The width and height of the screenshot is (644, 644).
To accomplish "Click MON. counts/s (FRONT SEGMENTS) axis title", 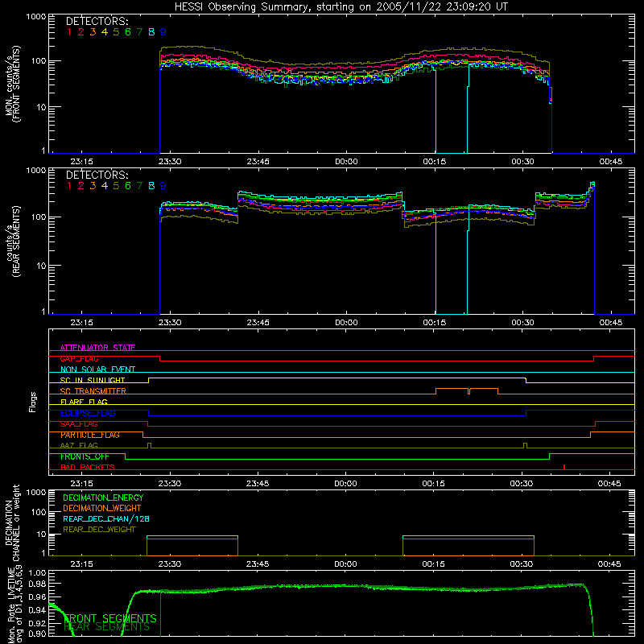I will [12, 84].
